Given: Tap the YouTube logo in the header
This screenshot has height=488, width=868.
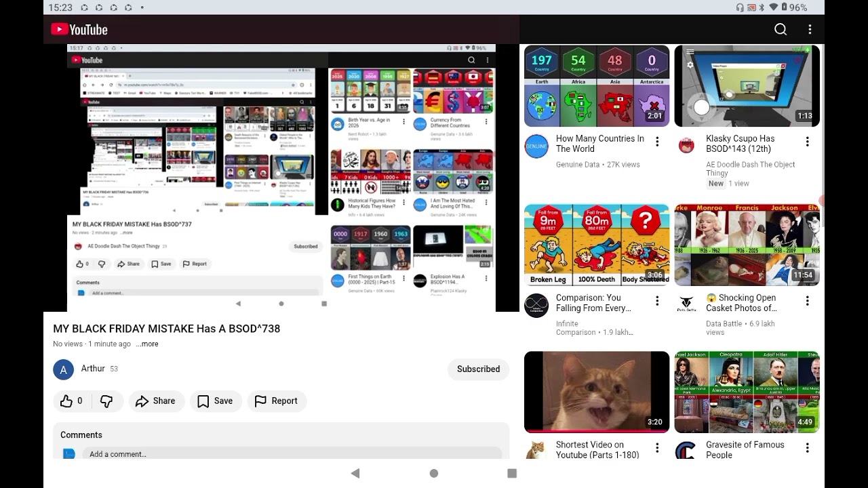Looking at the screenshot, I should pos(79,29).
